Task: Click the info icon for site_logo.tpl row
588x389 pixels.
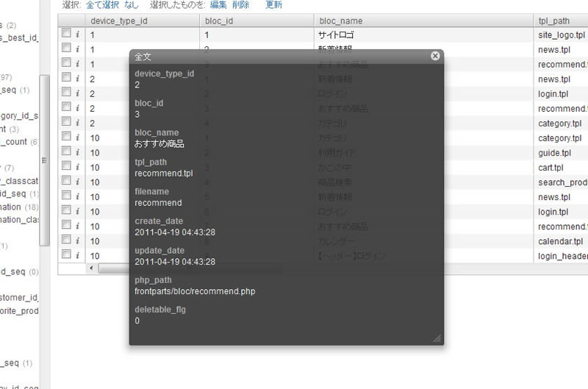Action: tap(77, 35)
